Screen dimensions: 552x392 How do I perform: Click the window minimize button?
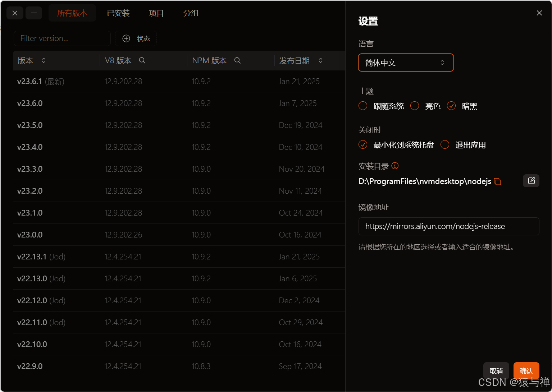point(34,13)
